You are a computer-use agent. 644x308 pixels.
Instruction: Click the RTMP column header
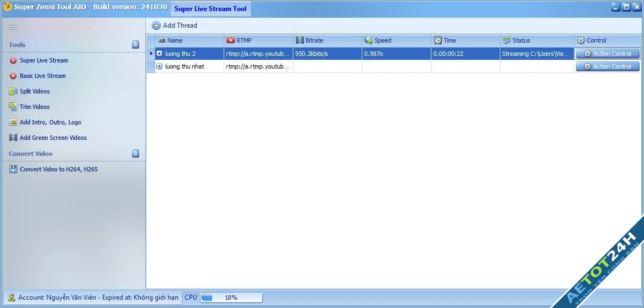click(x=258, y=40)
